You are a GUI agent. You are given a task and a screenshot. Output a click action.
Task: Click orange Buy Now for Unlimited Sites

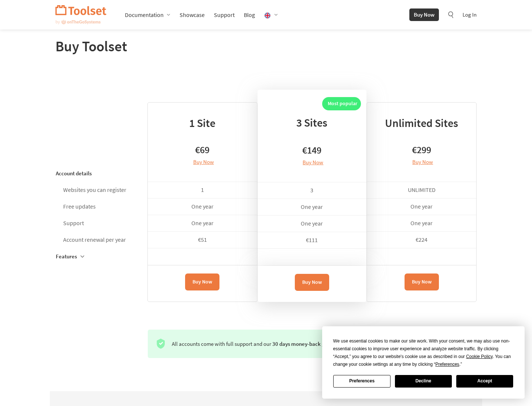(422, 282)
